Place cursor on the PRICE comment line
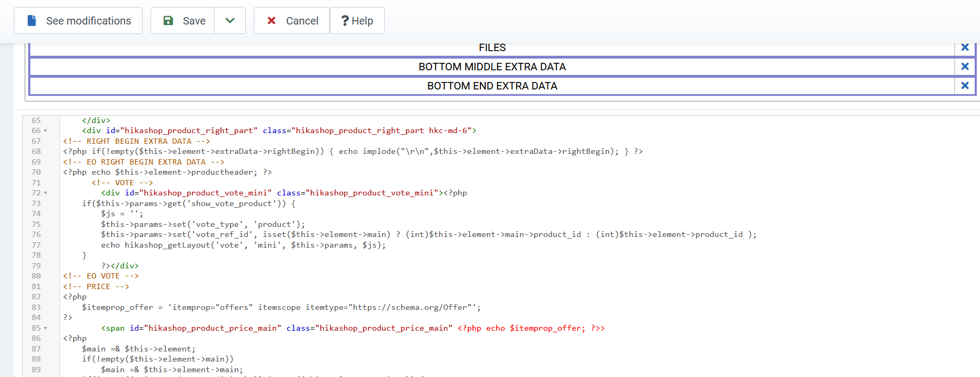980x377 pixels. (x=98, y=286)
